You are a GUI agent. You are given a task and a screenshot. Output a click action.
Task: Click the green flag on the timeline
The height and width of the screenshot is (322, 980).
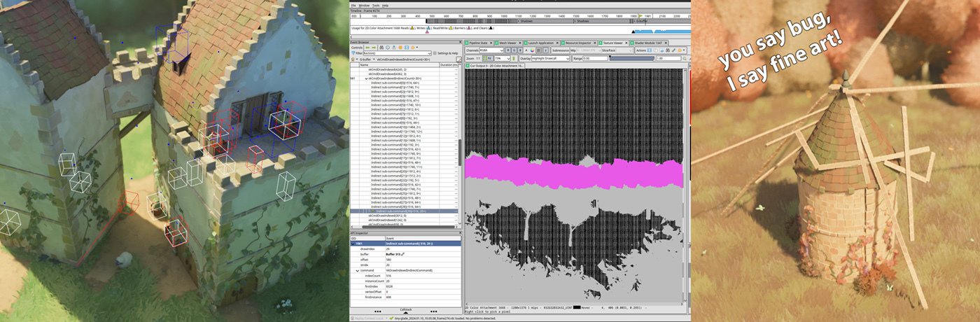640,15
